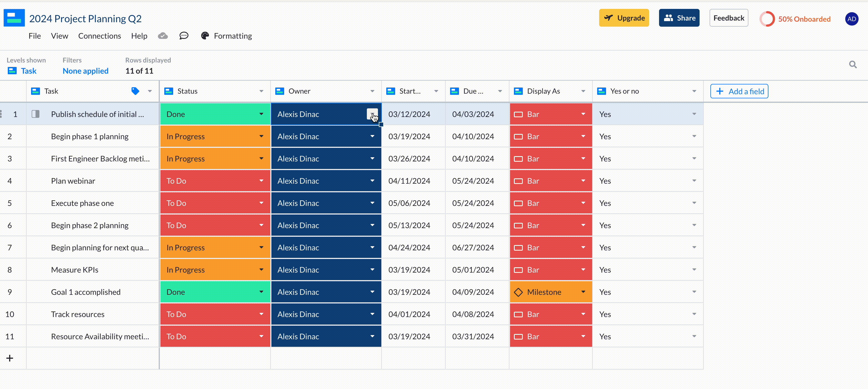Viewport: 868px width, 389px height.
Task: Click the plus icon to add row
Action: pyautogui.click(x=10, y=358)
